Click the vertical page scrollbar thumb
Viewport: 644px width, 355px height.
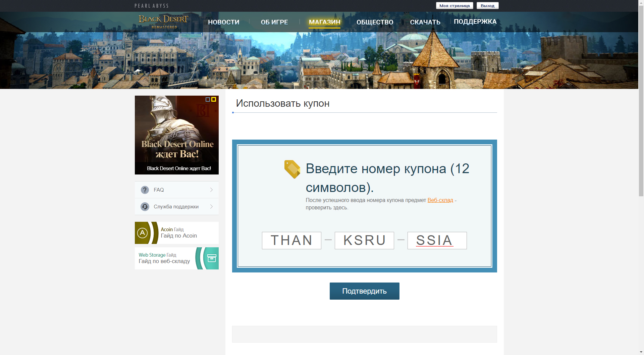click(x=641, y=101)
